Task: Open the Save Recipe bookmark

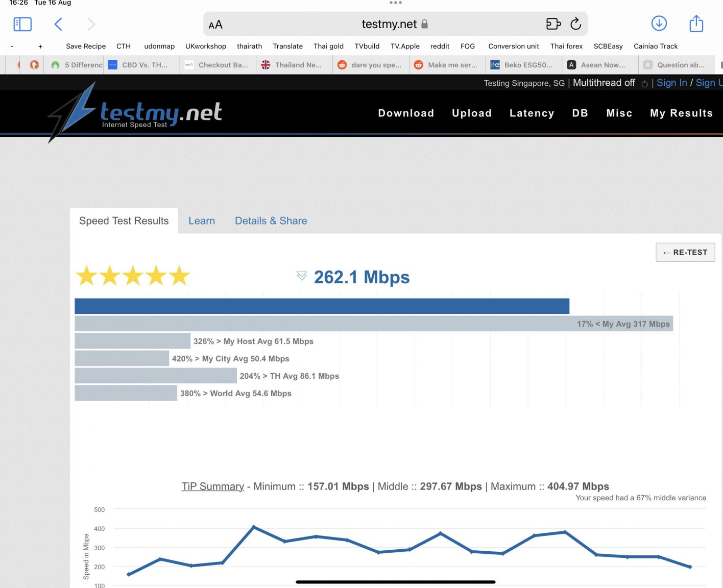Action: pyautogui.click(x=86, y=46)
